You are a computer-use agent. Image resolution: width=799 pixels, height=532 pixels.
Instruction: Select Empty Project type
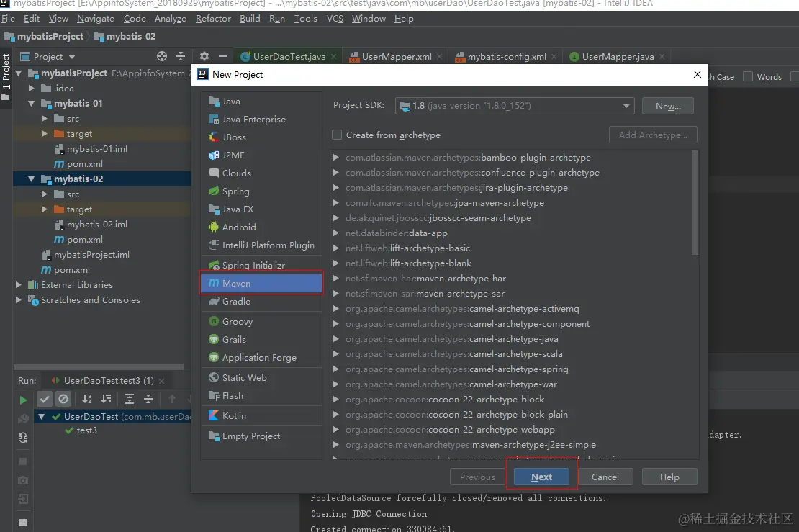(x=261, y=436)
